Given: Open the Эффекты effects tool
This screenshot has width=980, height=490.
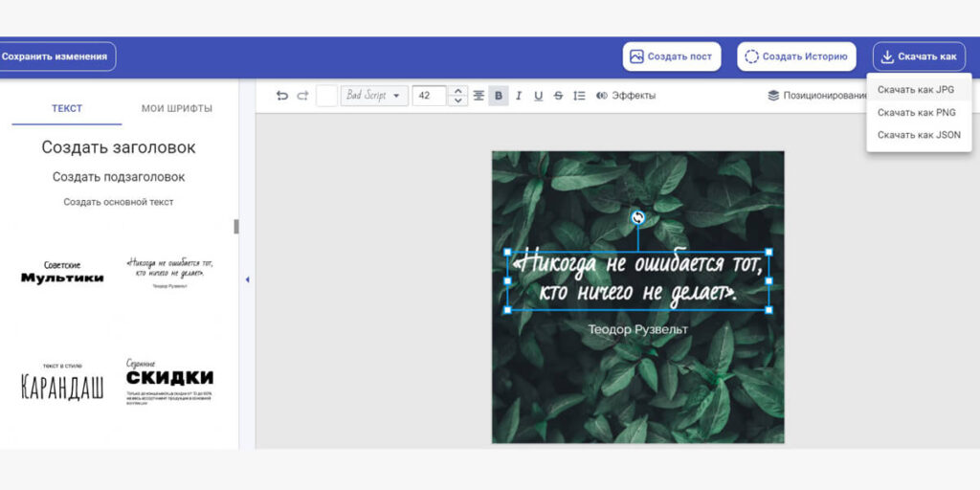Looking at the screenshot, I should [x=626, y=96].
